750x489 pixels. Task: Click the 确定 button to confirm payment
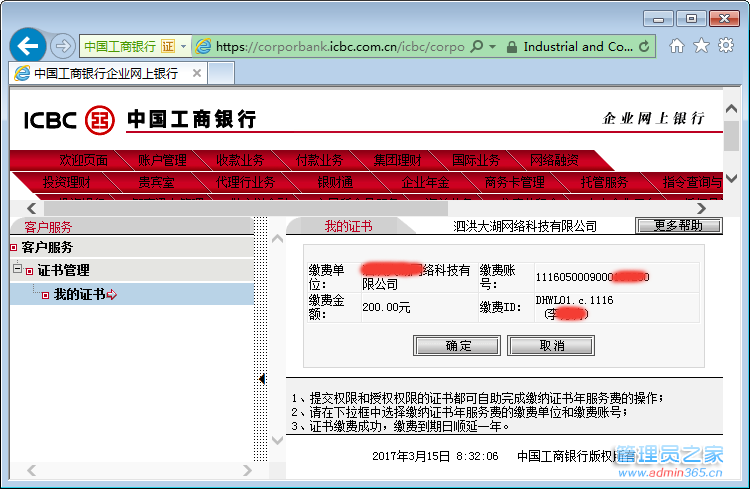coord(457,345)
